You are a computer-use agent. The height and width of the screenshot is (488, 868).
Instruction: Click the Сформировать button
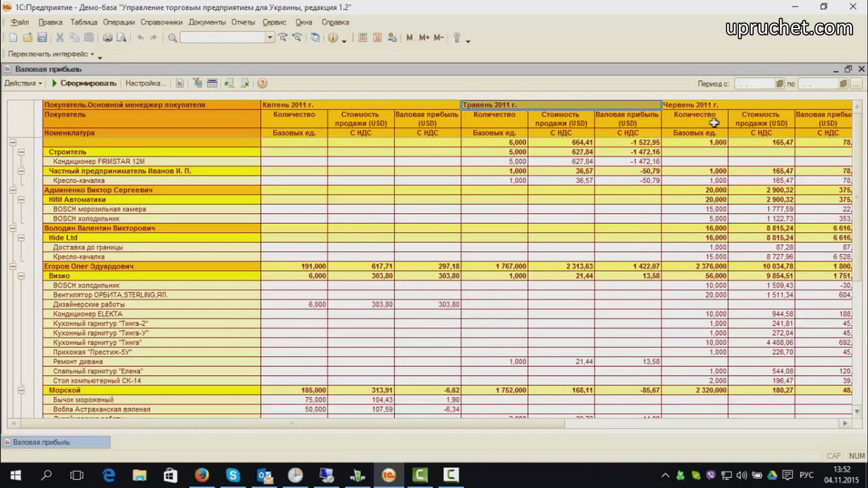84,83
